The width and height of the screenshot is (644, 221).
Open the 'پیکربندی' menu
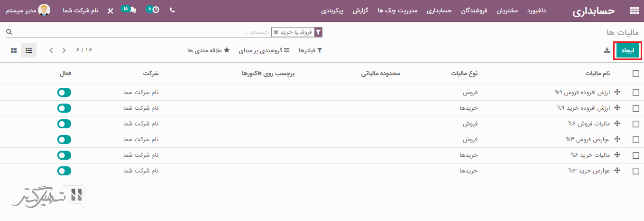point(332,10)
